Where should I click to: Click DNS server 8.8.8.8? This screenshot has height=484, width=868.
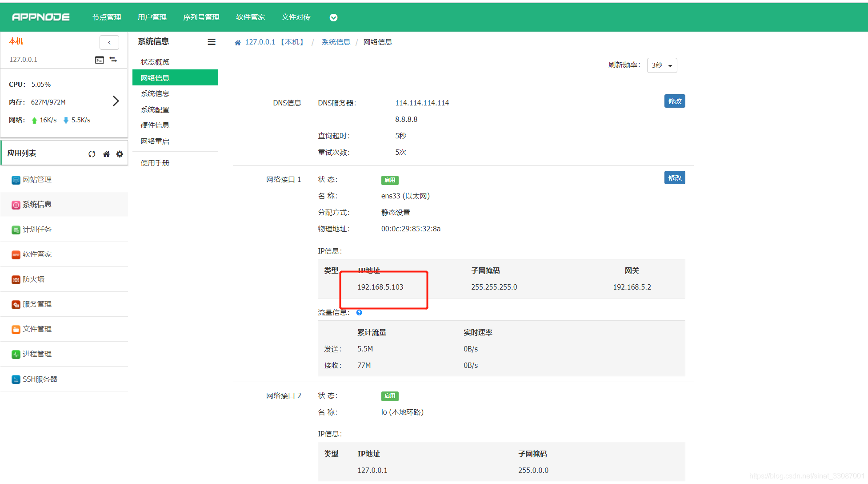(x=406, y=119)
